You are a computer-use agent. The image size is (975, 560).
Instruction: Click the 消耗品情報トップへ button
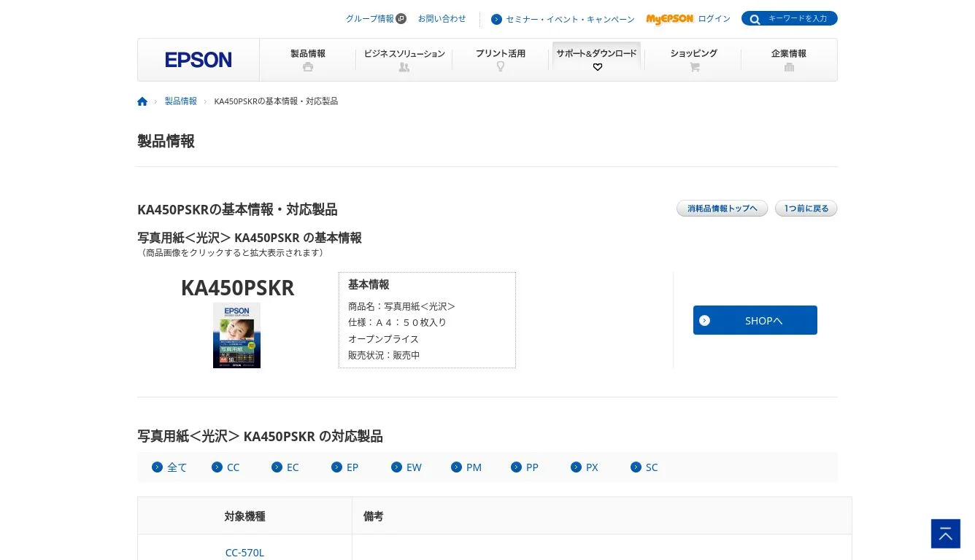[x=722, y=209]
